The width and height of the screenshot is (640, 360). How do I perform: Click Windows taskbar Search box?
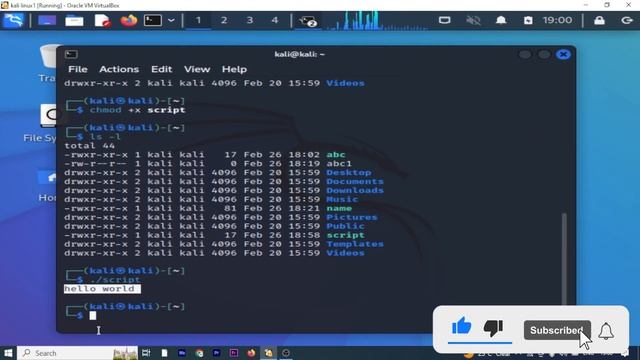coord(78,353)
